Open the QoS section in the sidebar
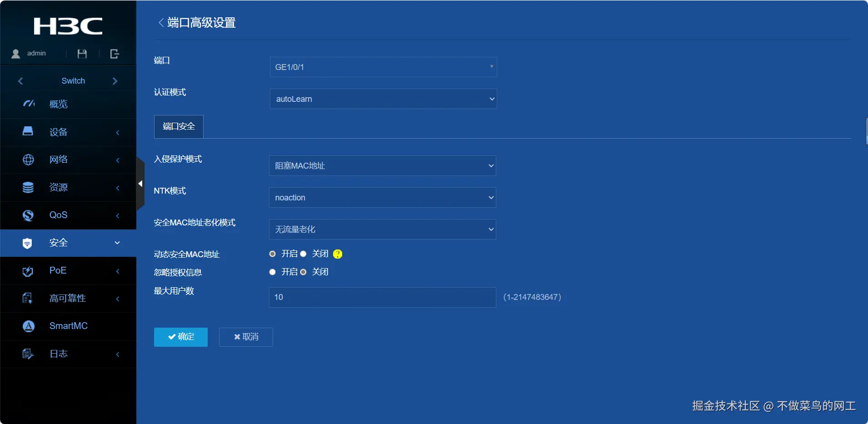The height and width of the screenshot is (424, 868). pos(59,214)
